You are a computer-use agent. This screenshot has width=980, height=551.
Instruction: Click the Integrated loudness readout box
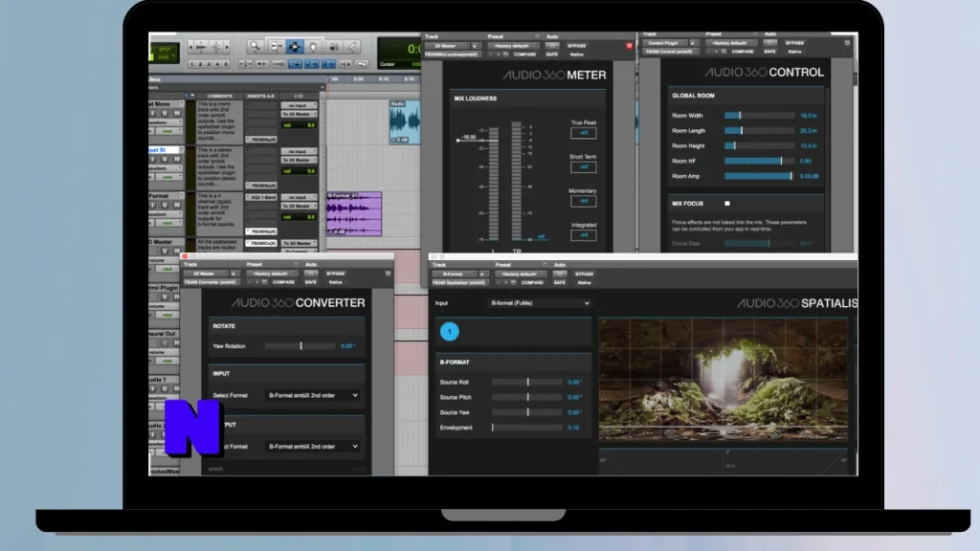click(583, 235)
